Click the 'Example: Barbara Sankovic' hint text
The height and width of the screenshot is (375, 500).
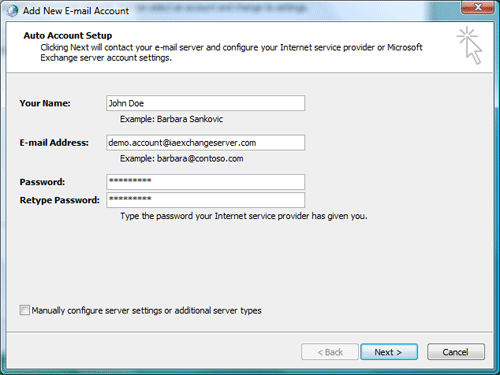click(x=171, y=119)
